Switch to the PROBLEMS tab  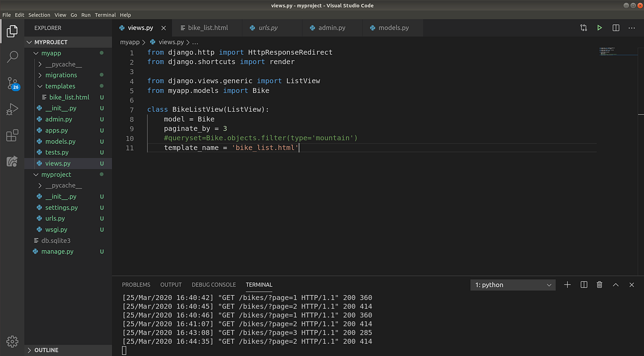pyautogui.click(x=136, y=285)
